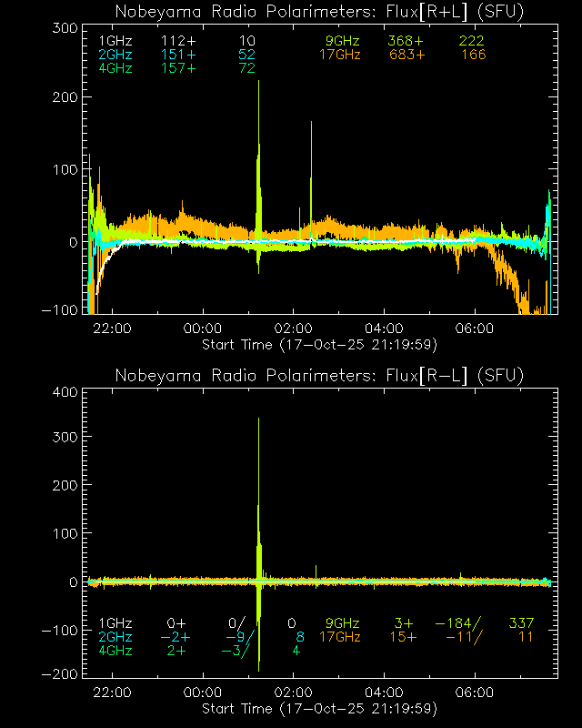Click the 300 y-axis label on top plot
The height and width of the screenshot is (728, 582).
click(62, 29)
